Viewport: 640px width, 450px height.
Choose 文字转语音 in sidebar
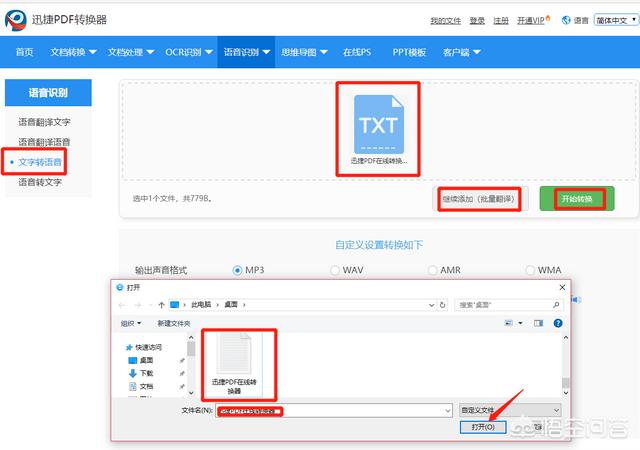pos(40,162)
